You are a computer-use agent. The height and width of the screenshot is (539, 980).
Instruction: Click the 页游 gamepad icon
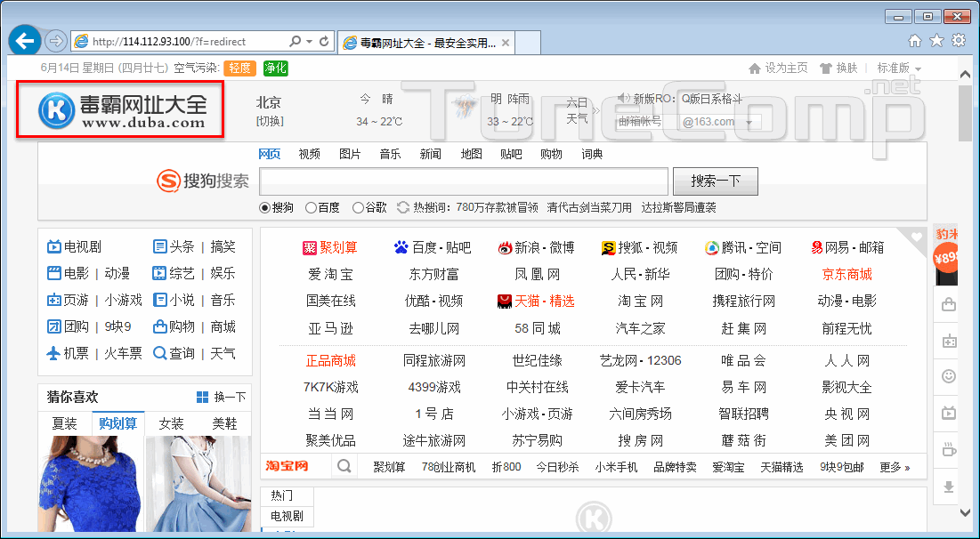coord(53,300)
